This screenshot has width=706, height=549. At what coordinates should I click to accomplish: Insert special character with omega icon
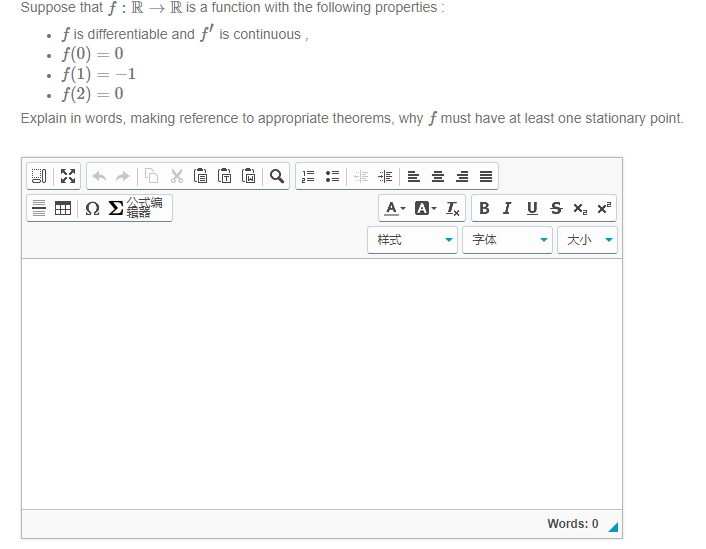pyautogui.click(x=92, y=208)
